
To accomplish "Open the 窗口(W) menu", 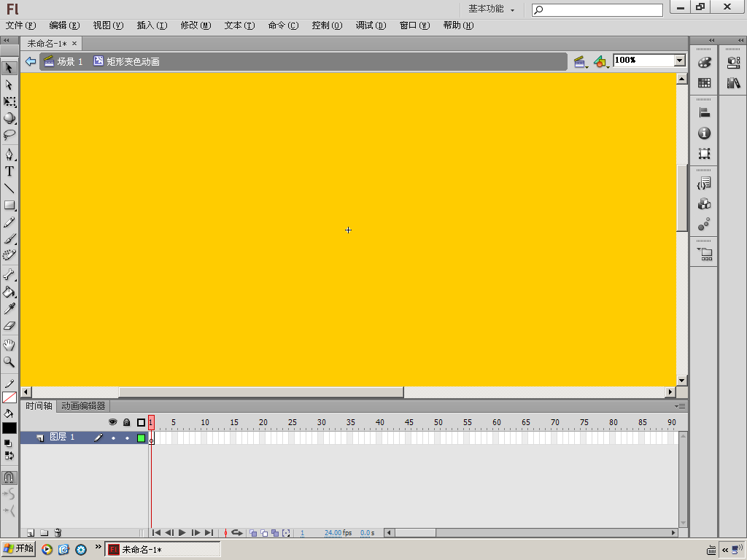I will click(x=414, y=26).
